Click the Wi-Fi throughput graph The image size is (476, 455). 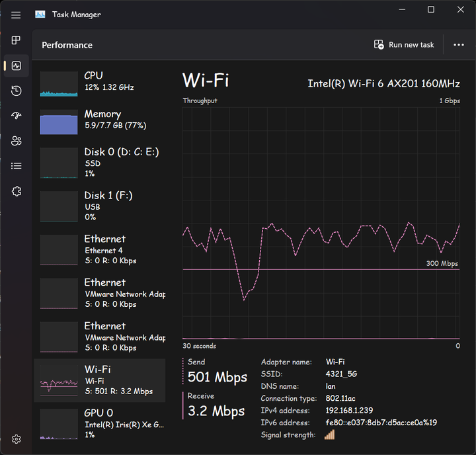coord(321,224)
